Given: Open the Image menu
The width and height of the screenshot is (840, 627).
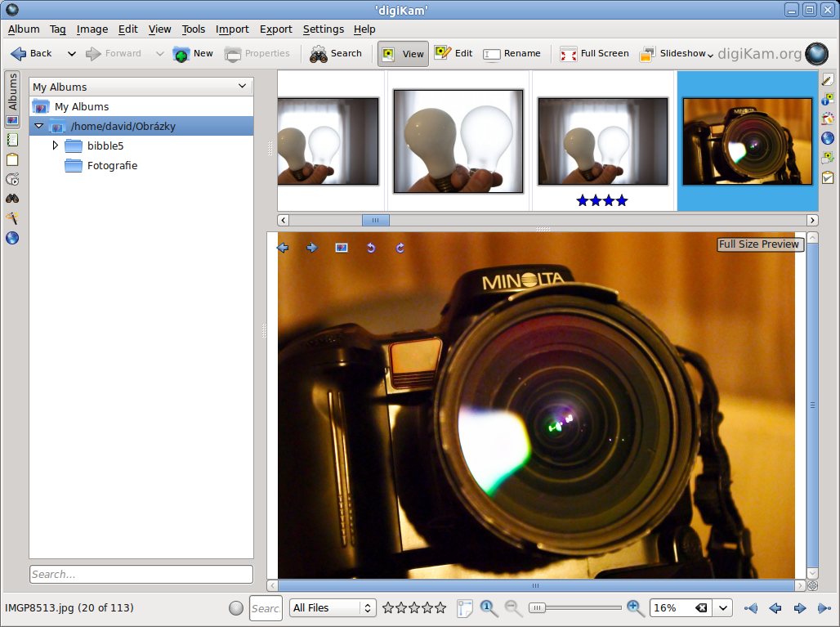Looking at the screenshot, I should [x=92, y=29].
